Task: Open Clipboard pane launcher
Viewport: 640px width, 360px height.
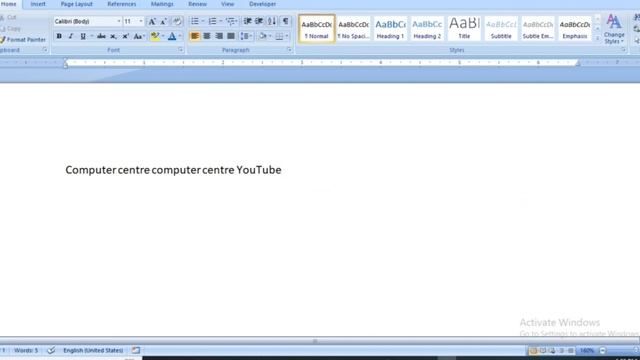Action: tap(45, 50)
